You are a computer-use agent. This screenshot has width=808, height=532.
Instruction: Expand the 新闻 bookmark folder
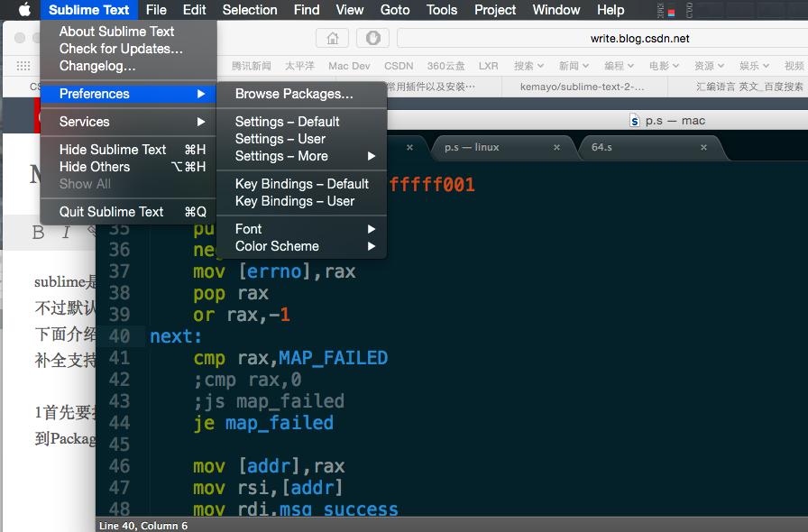coord(574,66)
